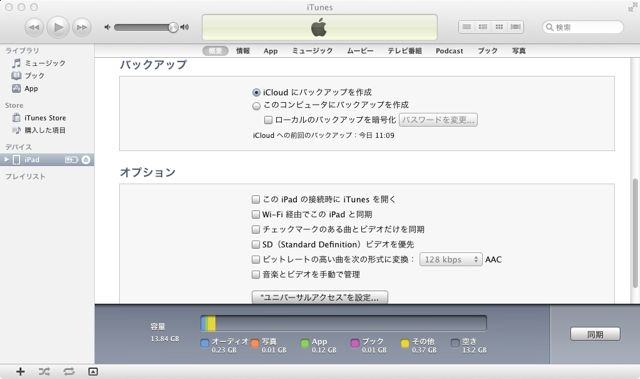Click the capacity storage bar
640x379 pixels.
343,324
